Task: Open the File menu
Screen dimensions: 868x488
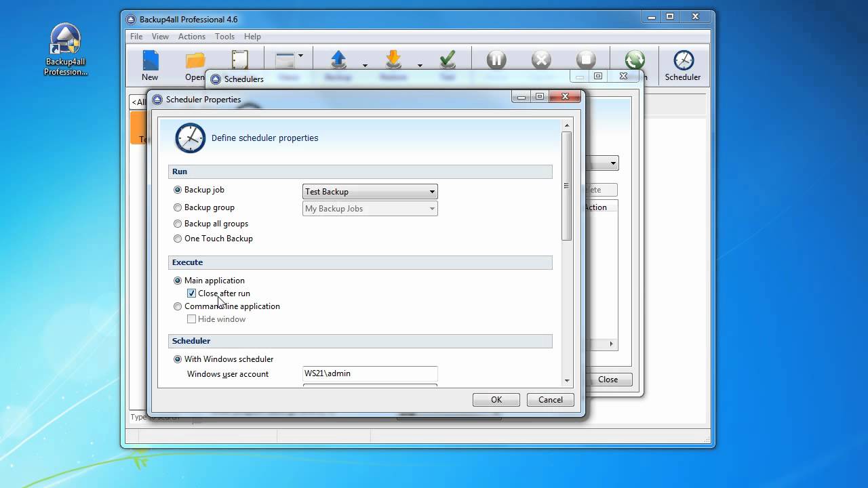Action: [x=136, y=37]
